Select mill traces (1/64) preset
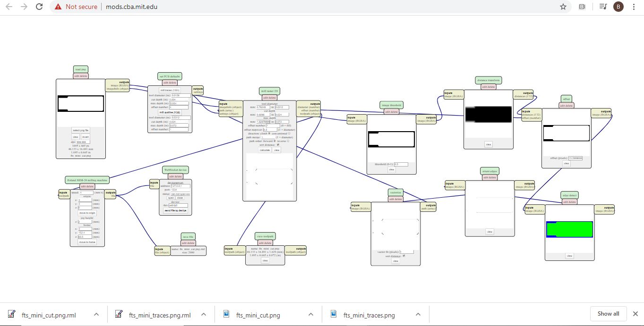This screenshot has width=644, height=326. 170,90
